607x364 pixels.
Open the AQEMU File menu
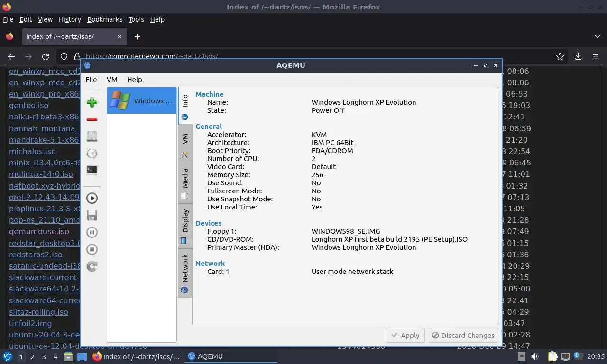tap(91, 80)
